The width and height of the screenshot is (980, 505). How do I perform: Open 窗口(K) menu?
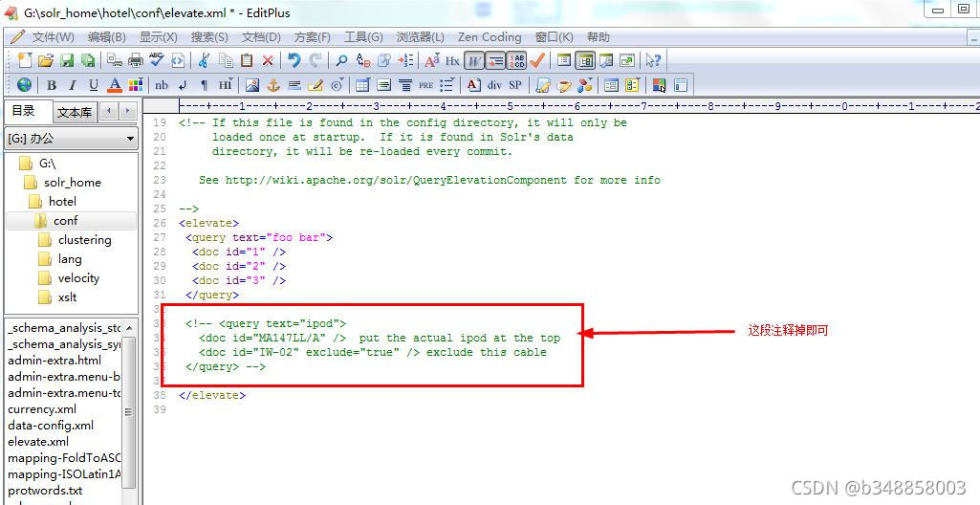[555, 37]
